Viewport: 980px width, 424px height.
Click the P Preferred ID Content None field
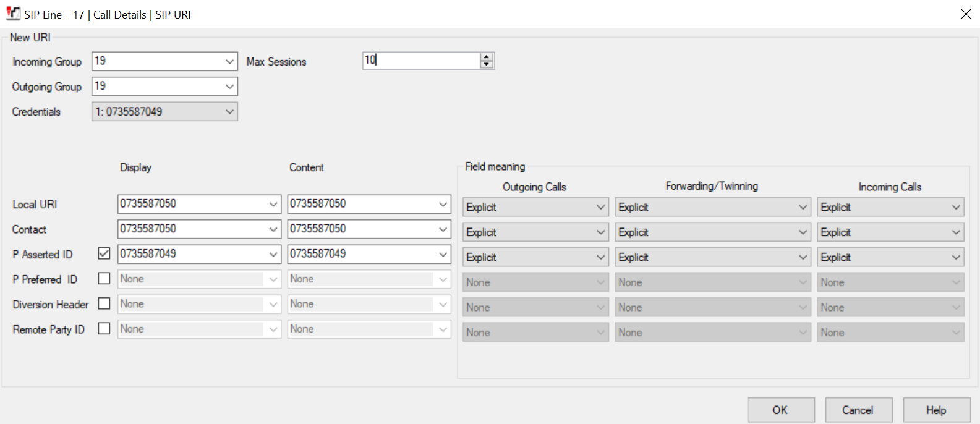(x=369, y=279)
